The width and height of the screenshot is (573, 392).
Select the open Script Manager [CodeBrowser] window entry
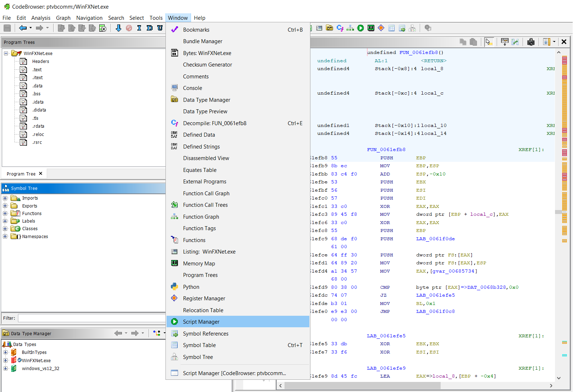coord(238,373)
